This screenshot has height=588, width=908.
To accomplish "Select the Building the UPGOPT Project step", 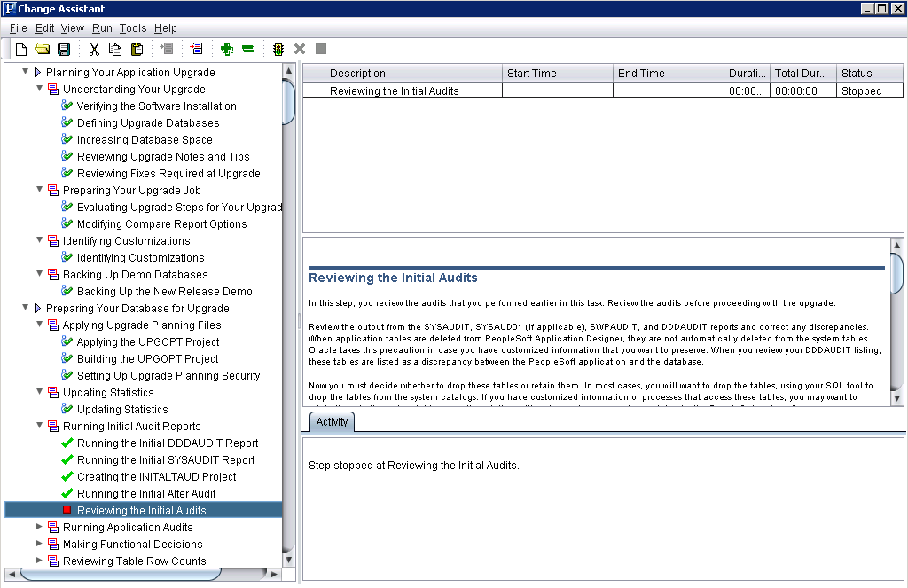I will click(148, 358).
